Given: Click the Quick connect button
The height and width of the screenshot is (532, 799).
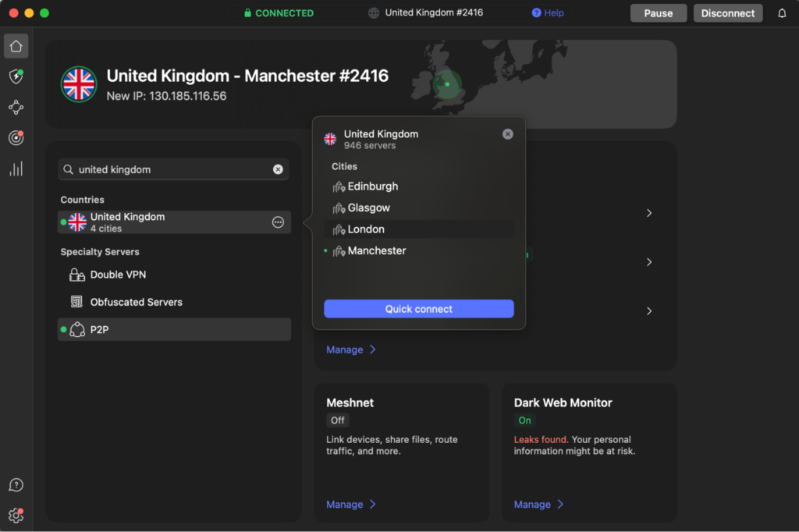Looking at the screenshot, I should (x=419, y=309).
